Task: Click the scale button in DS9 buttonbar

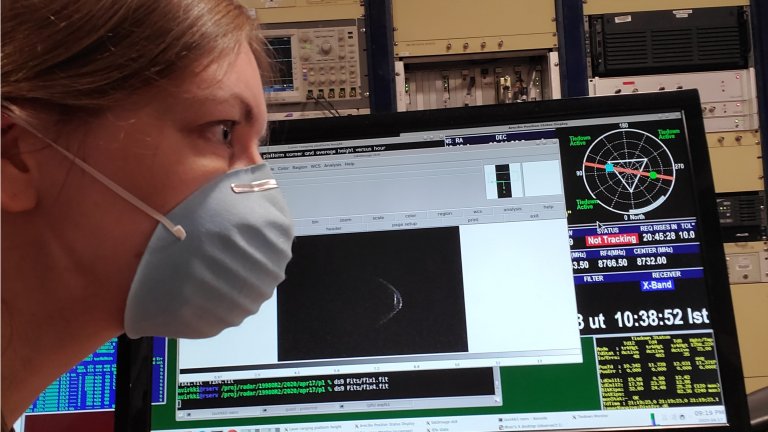Action: tap(378, 217)
